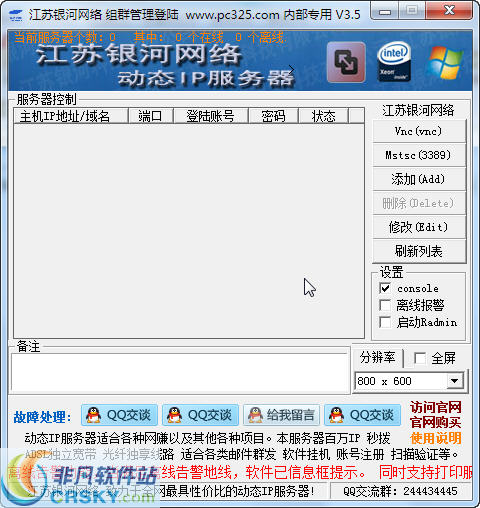
Task: Click the 删除(Delete) button
Action: pos(419,203)
